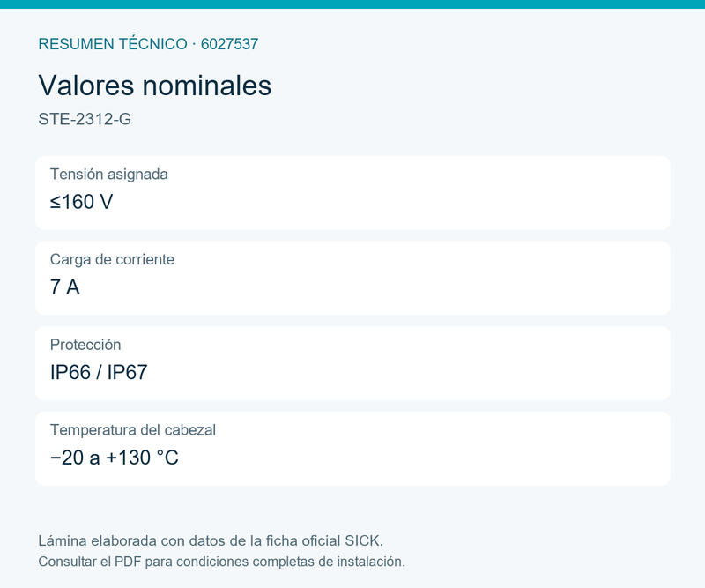Open the Tensión asignada card
Viewport: 705px width, 588px height.
coord(352,192)
